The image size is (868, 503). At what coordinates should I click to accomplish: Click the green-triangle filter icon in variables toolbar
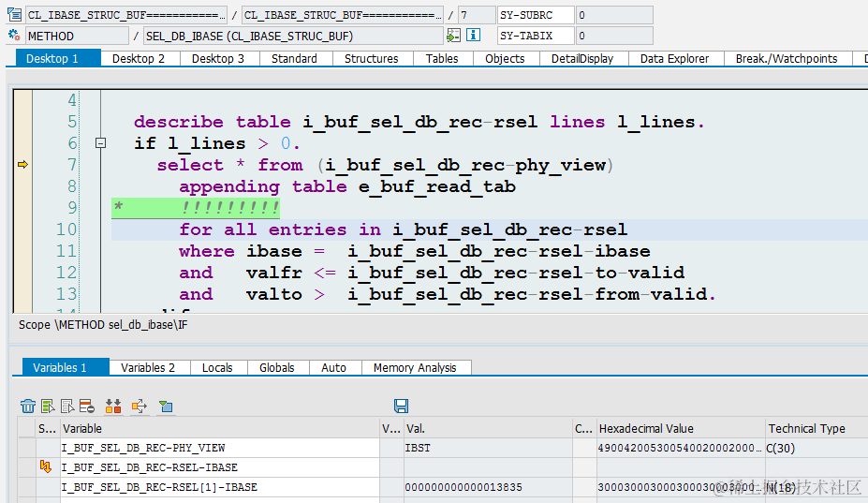[x=166, y=407]
